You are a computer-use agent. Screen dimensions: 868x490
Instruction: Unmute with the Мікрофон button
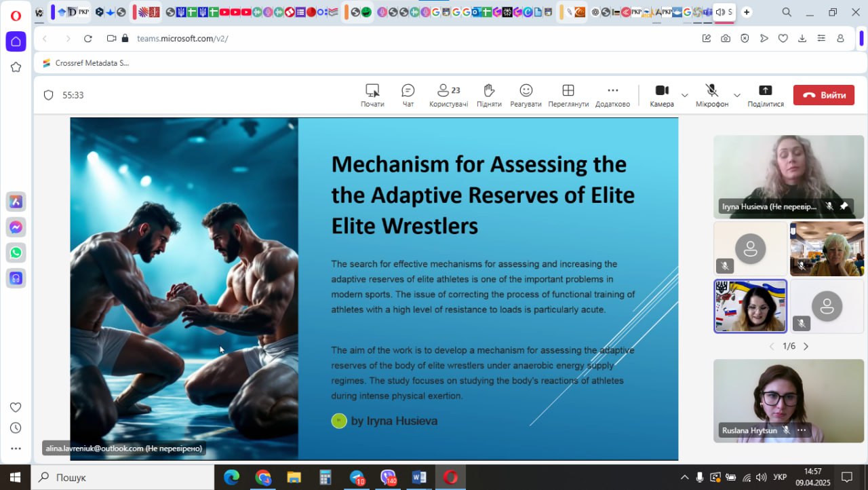click(712, 95)
